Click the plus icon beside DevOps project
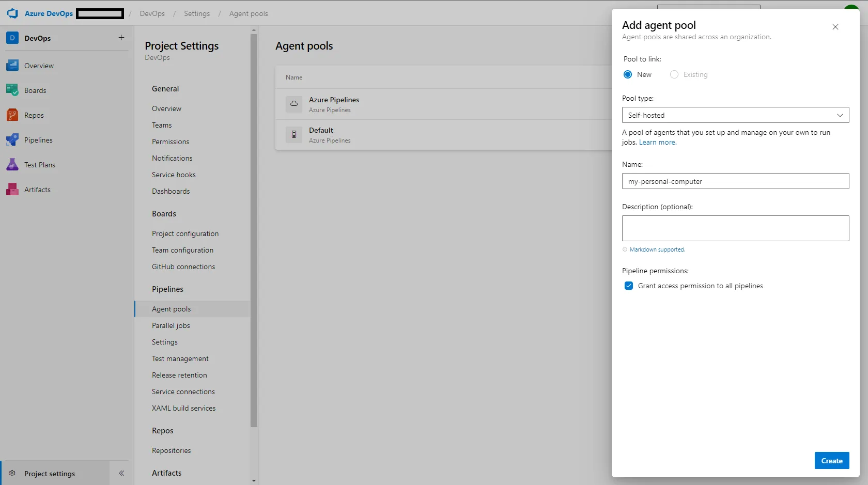This screenshot has height=485, width=868. 121,37
